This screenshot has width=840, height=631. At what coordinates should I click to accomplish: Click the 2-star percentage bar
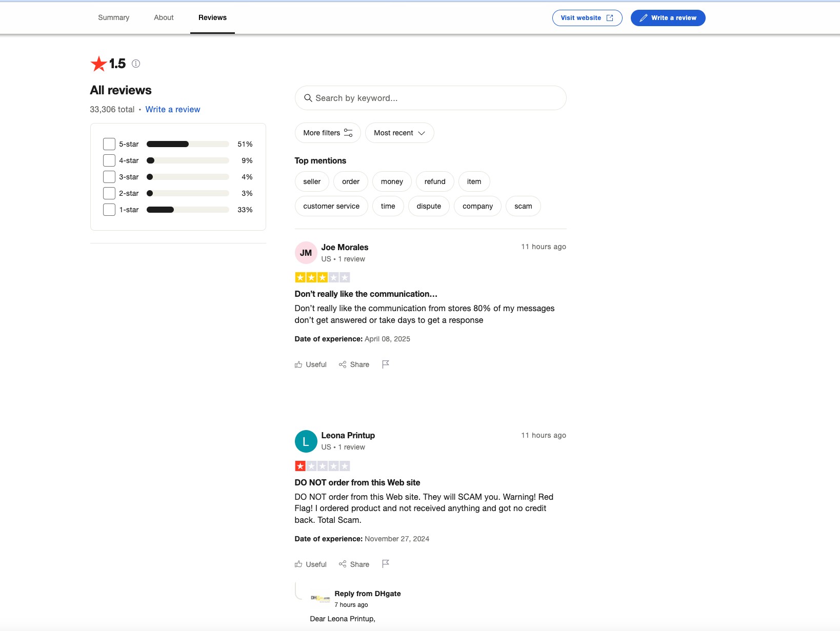click(x=188, y=193)
